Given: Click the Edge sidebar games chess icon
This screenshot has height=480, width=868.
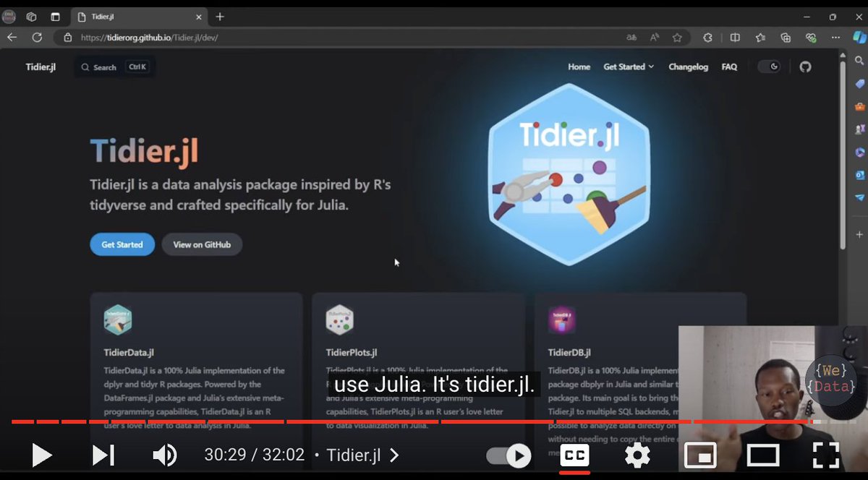Looking at the screenshot, I should 859,129.
